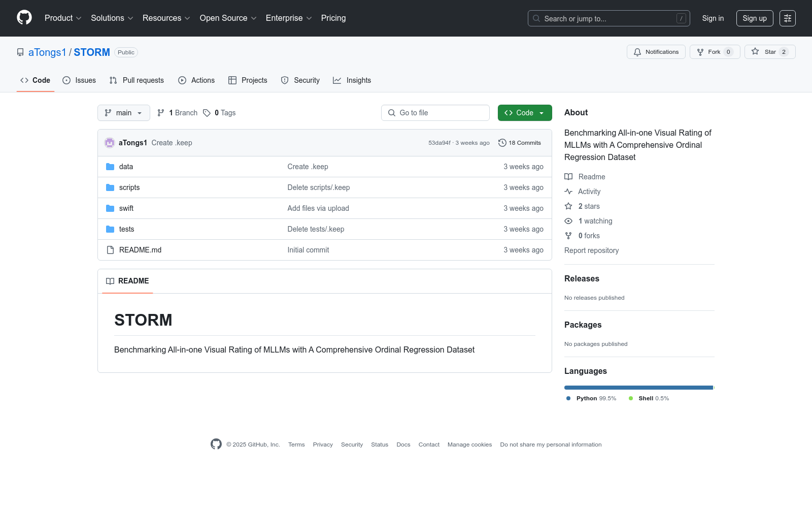Switch to the Projects tab
The width and height of the screenshot is (812, 508).
(248, 80)
